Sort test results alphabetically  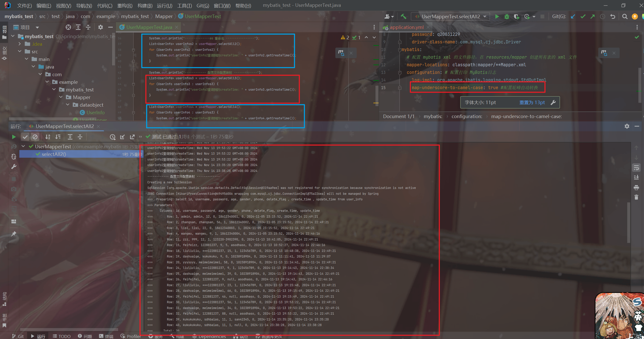coord(48,137)
